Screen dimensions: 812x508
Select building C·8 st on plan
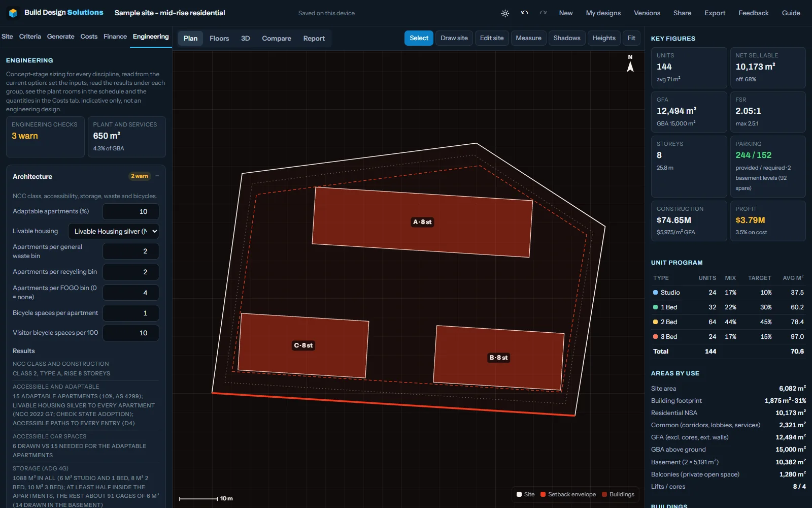pyautogui.click(x=303, y=345)
